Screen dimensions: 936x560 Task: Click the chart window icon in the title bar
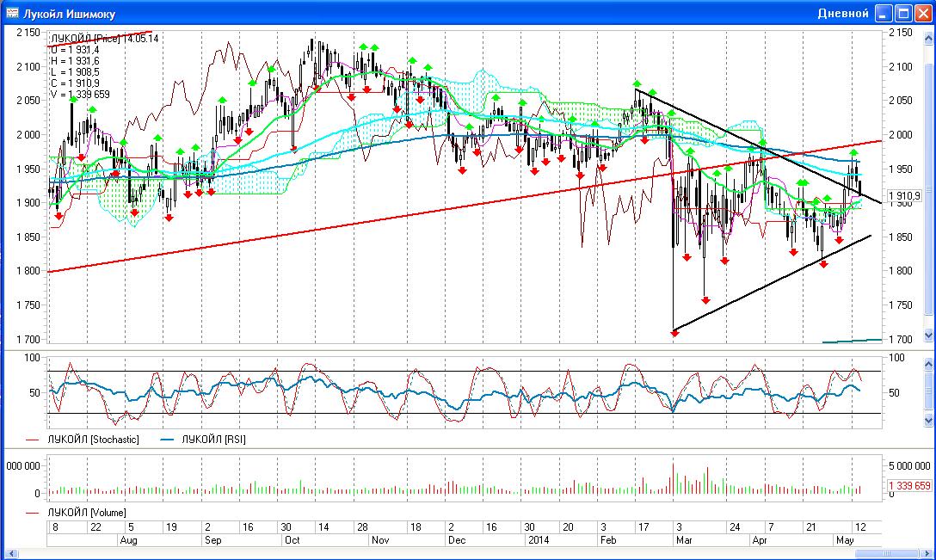click(x=12, y=13)
